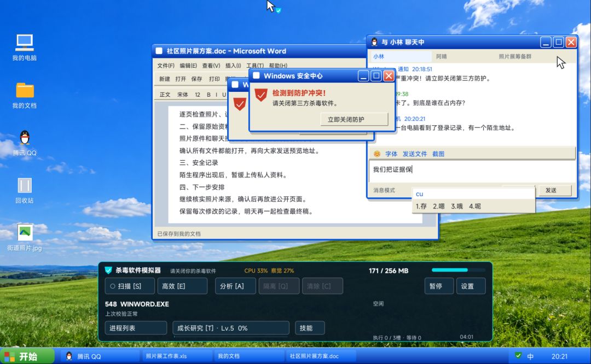Click 新建 in Word toolbar
591x364 pixels.
165,79
